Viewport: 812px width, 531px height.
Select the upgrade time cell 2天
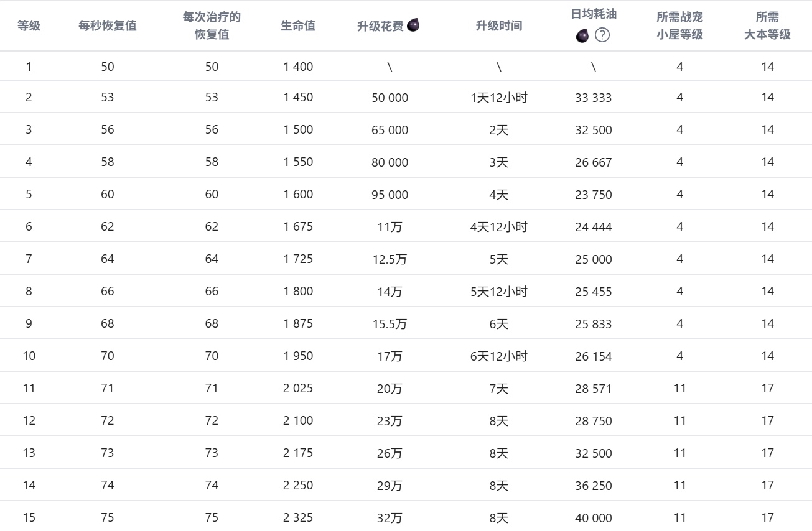tap(498, 130)
